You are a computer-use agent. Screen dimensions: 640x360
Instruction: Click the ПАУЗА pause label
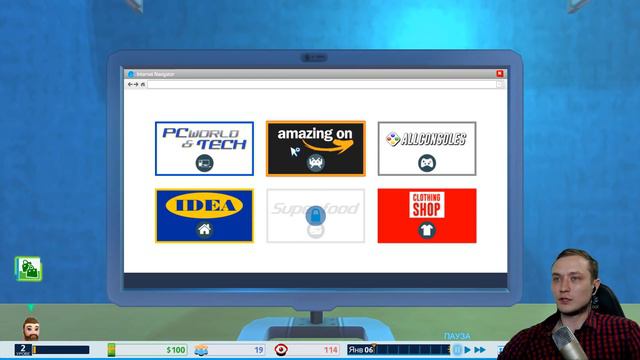pyautogui.click(x=457, y=336)
